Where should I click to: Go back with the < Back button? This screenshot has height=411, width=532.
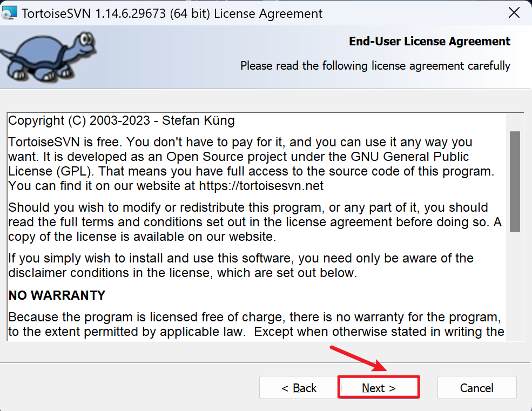299,387
